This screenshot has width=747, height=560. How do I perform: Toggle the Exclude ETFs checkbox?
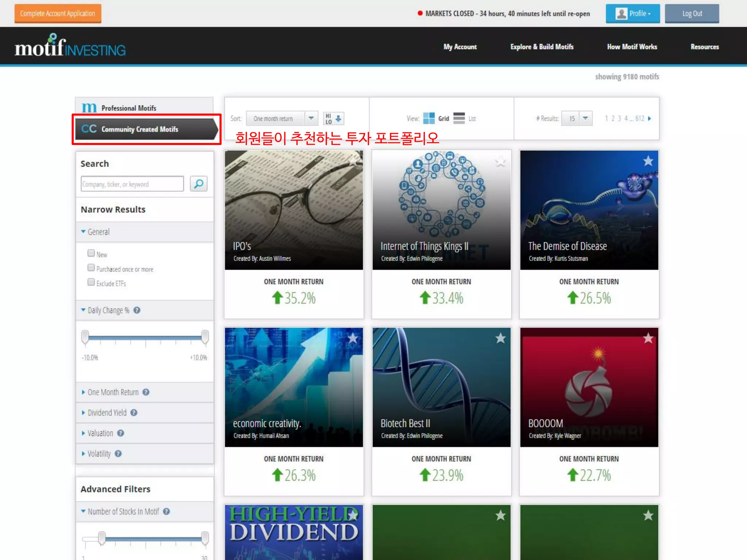(x=91, y=282)
